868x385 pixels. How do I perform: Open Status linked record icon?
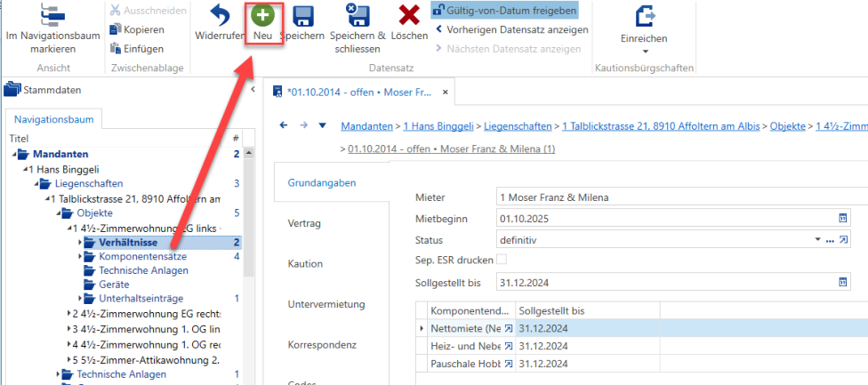843,240
